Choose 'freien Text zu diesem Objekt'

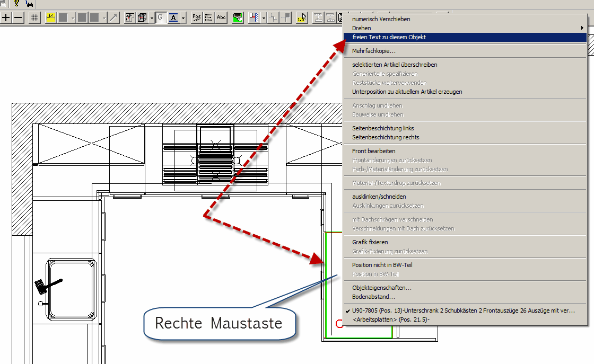pos(389,37)
